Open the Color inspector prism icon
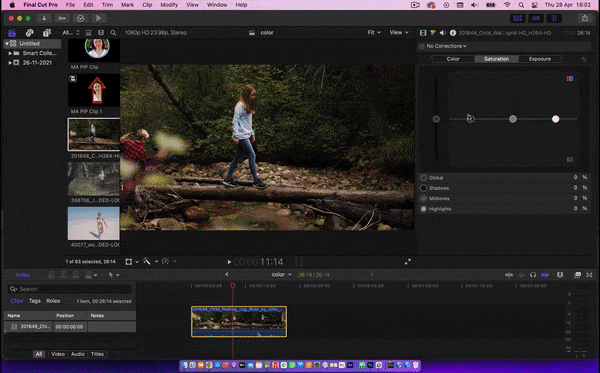600x373 pixels. point(433,33)
